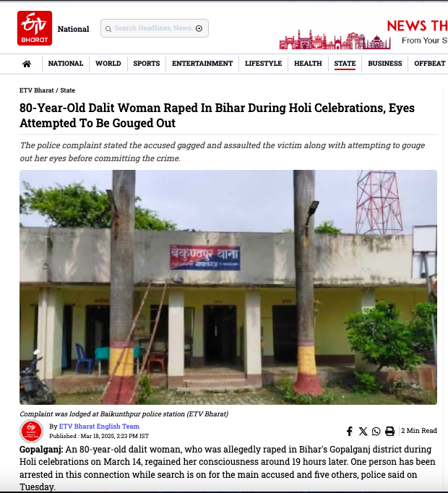Open the NATIONAL menu section

(66, 64)
